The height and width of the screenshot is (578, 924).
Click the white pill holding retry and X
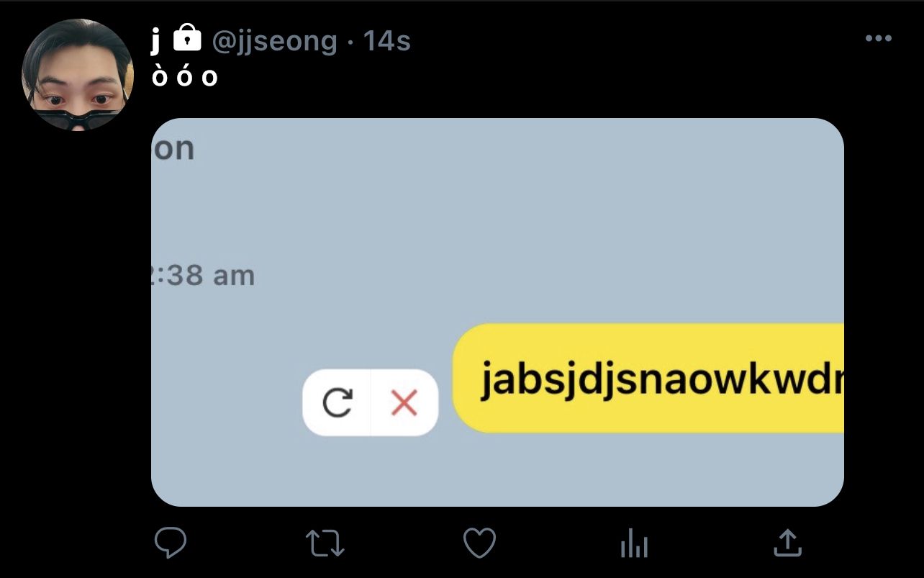click(x=371, y=403)
